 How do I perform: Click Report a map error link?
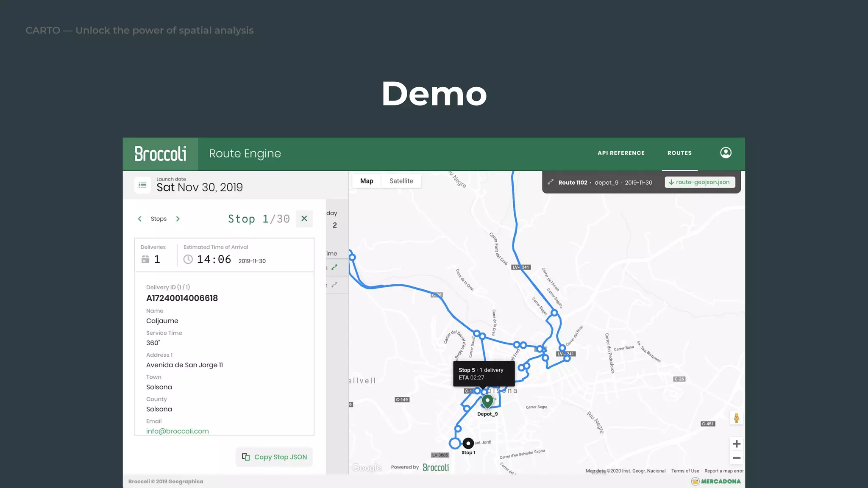coord(724,471)
